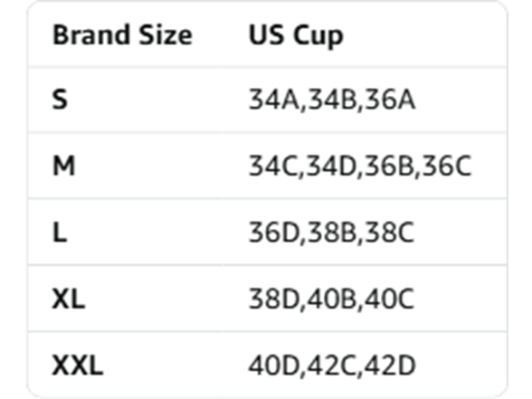Viewport: 532px width, 399px height.
Task: Click the US Cup column header
Action: 296,36
